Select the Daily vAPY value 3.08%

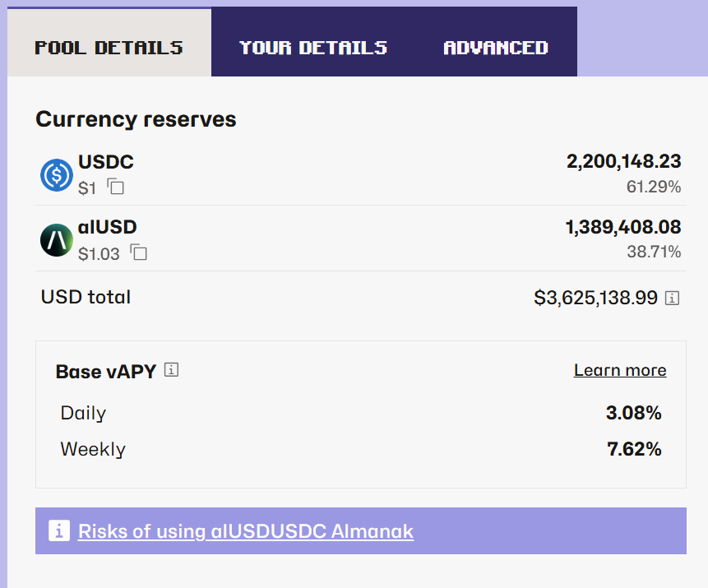633,413
